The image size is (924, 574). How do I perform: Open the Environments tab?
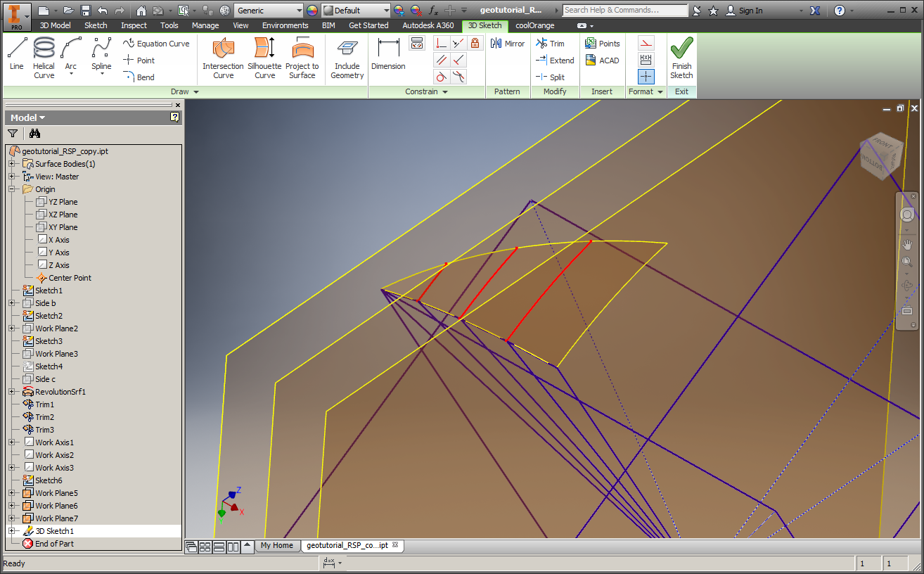[x=285, y=25]
